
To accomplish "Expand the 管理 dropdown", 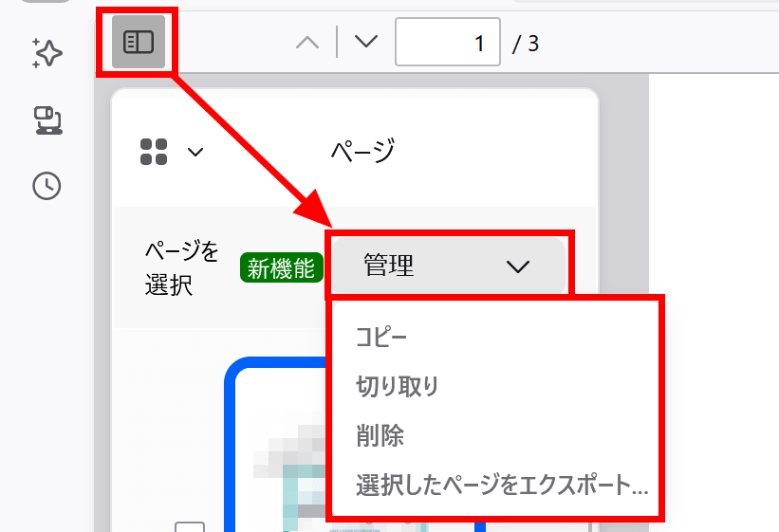I will pyautogui.click(x=448, y=266).
